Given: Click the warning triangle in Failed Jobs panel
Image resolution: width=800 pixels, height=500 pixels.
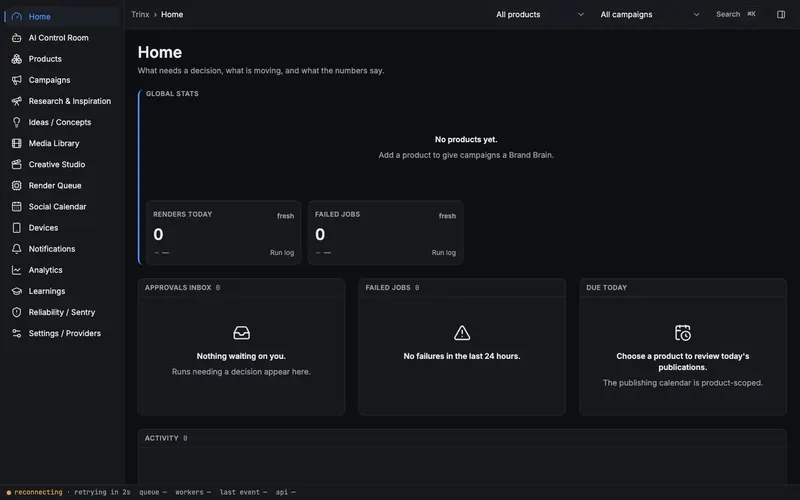Looking at the screenshot, I should 462,333.
